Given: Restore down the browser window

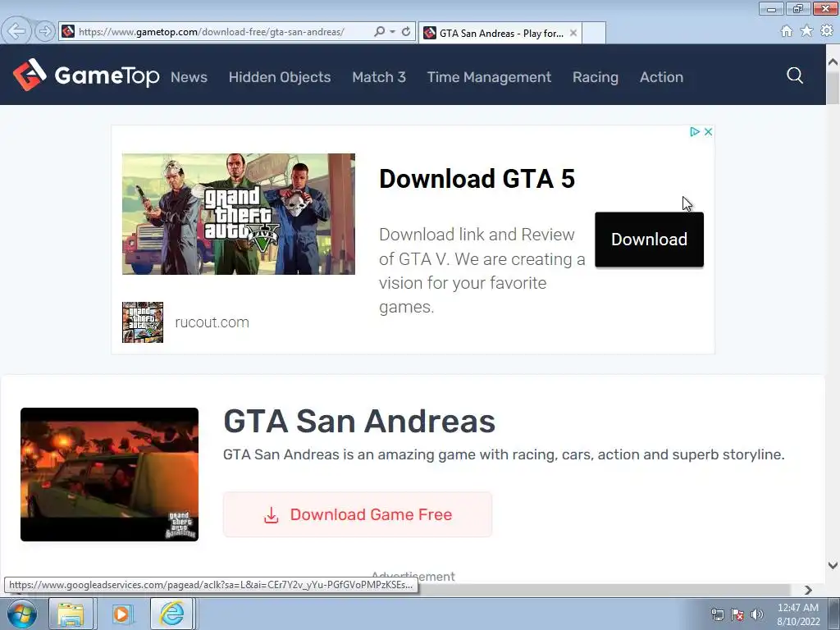Looking at the screenshot, I should point(798,8).
